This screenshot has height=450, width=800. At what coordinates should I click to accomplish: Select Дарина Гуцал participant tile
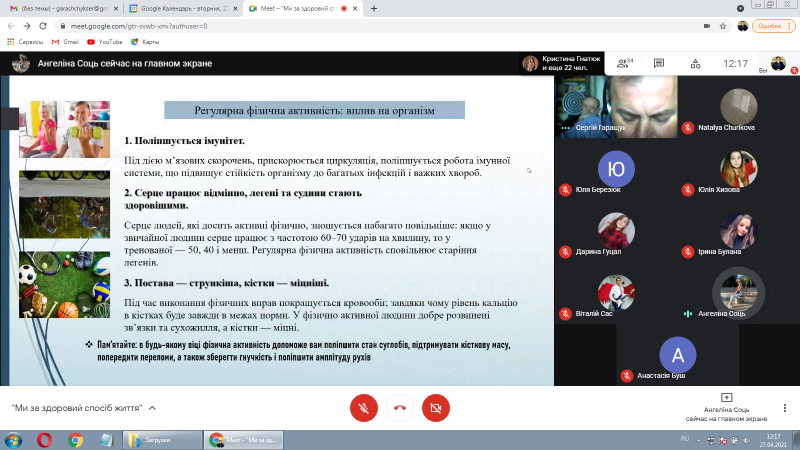coord(616,231)
